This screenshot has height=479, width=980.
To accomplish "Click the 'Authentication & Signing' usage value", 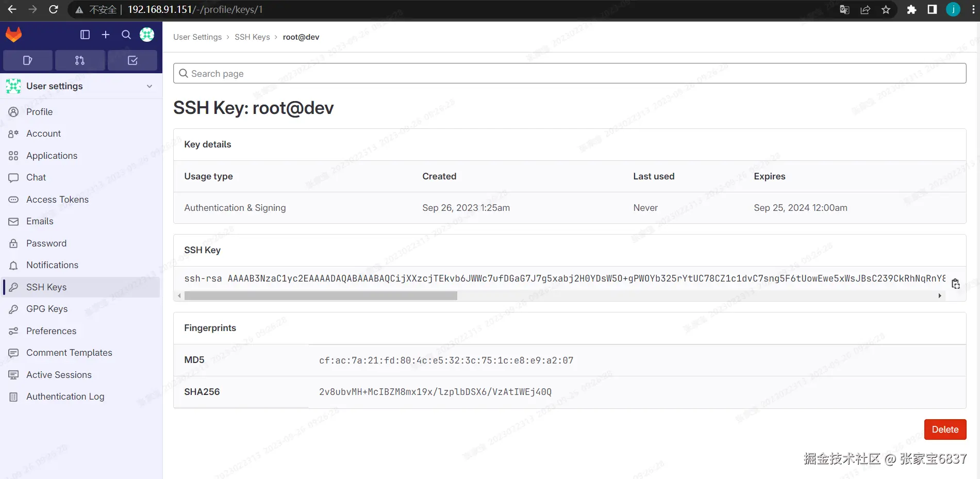I will coord(235,208).
